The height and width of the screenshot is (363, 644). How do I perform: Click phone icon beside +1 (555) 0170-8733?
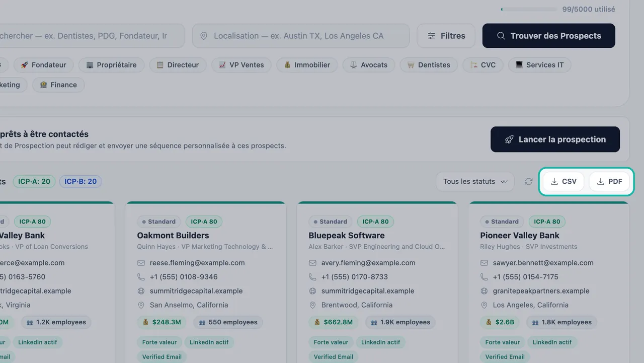[312, 277]
